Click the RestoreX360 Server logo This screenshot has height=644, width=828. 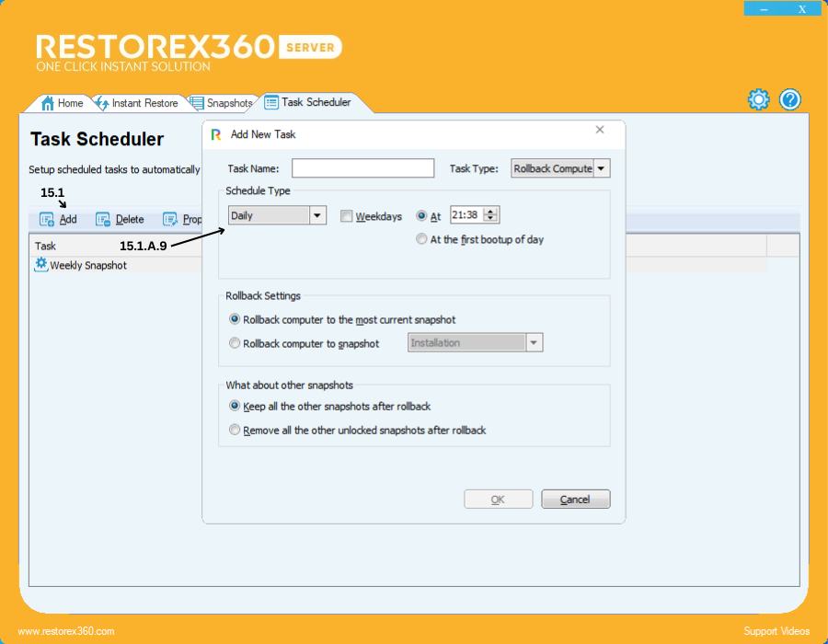(189, 52)
